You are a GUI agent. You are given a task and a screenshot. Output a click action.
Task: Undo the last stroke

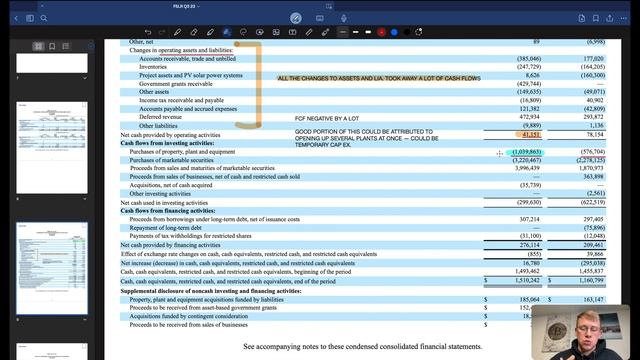[x=148, y=32]
